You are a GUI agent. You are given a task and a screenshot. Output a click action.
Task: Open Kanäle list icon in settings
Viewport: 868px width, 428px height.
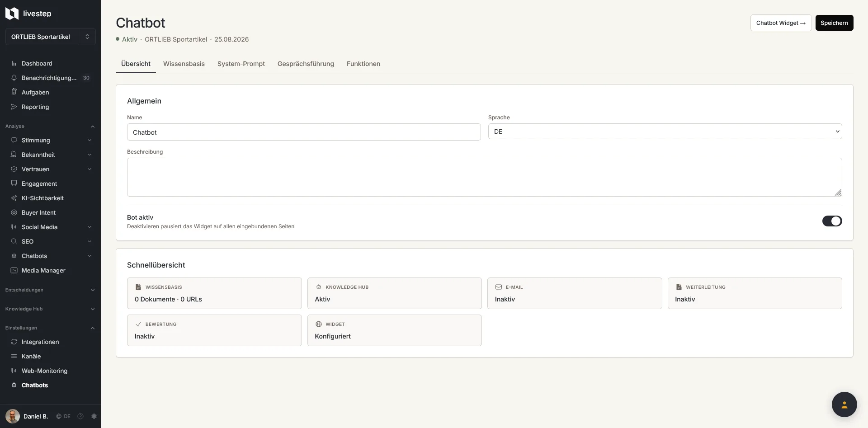point(14,356)
